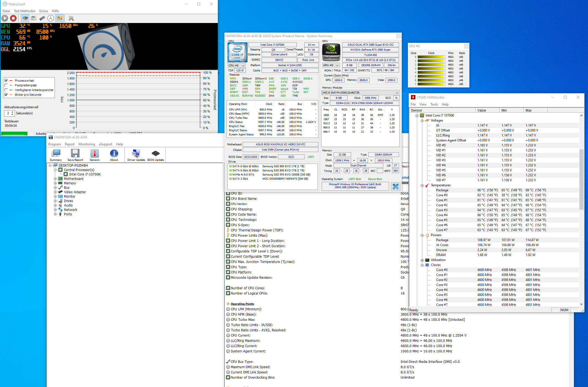Toggle the GPU stress graphics card icon

click(x=60, y=18)
